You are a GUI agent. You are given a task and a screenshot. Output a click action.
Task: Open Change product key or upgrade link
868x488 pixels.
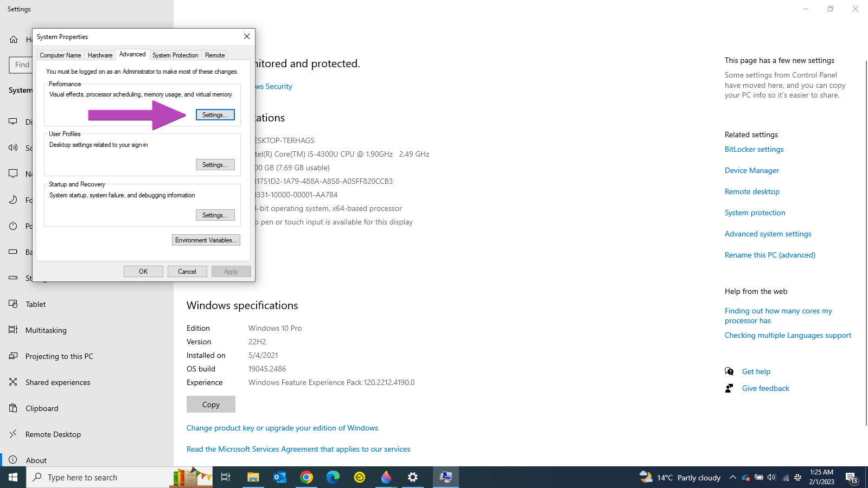[x=282, y=428]
